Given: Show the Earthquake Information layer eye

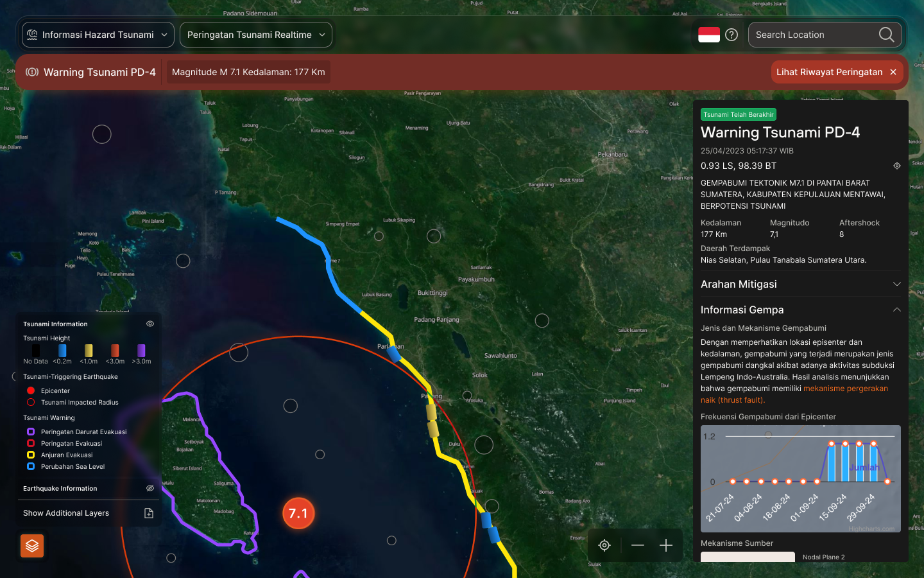Looking at the screenshot, I should [150, 488].
